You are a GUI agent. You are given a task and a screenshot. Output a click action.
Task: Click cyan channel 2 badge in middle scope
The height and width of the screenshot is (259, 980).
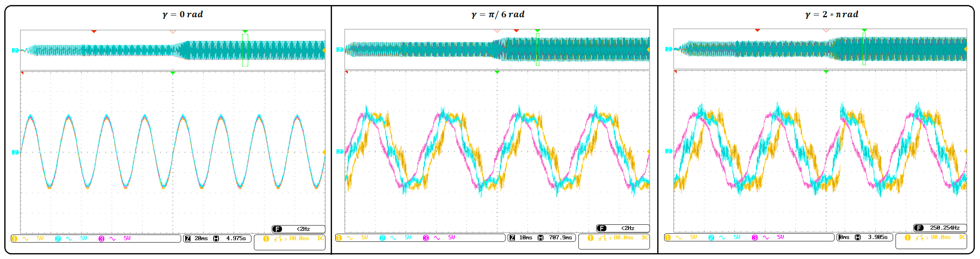(x=382, y=238)
